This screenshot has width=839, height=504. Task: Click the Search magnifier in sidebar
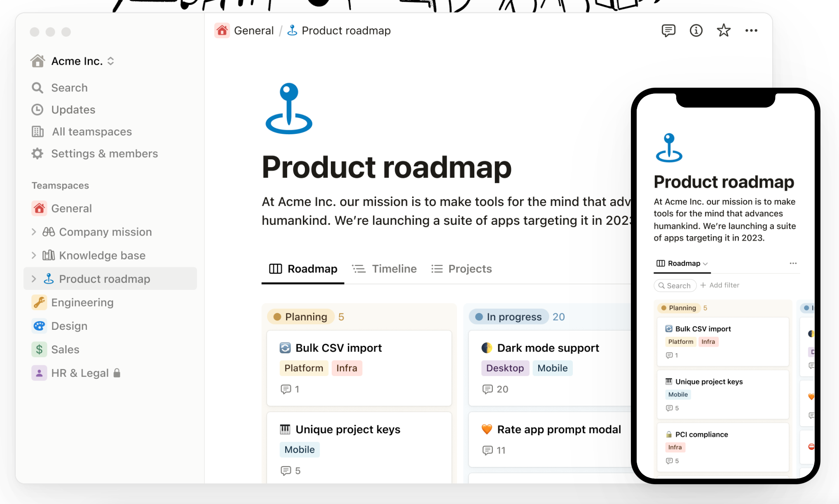point(37,88)
